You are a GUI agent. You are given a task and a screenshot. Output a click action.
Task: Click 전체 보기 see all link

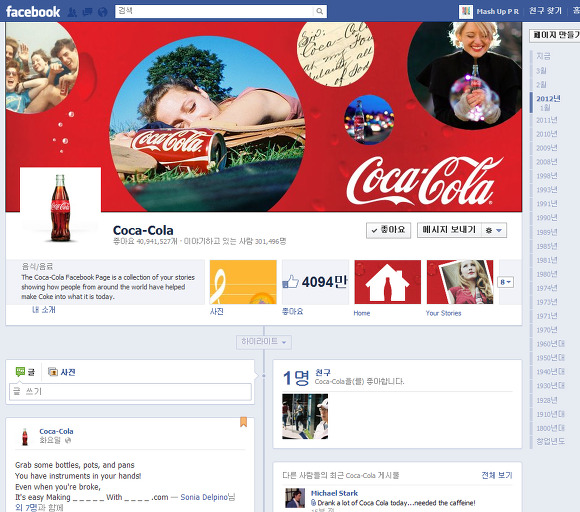(x=497, y=475)
